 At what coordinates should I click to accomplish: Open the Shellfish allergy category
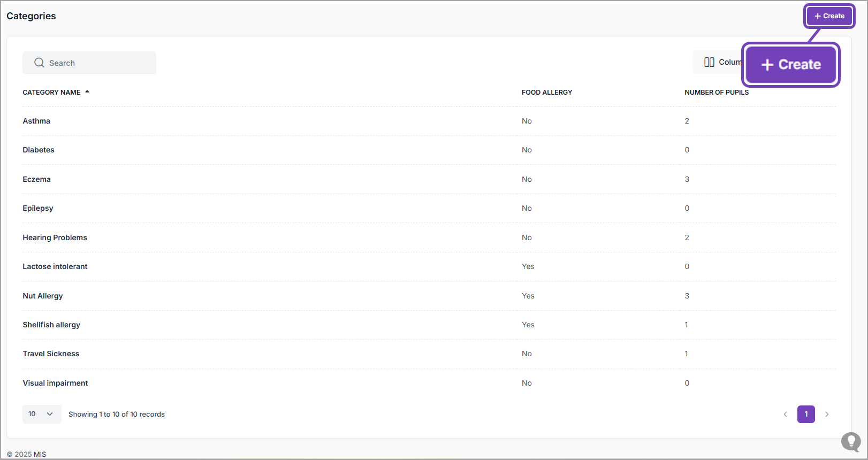click(51, 325)
